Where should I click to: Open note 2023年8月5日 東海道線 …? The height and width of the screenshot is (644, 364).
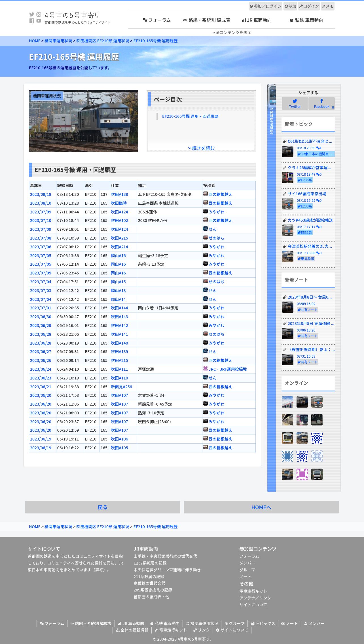311,324
